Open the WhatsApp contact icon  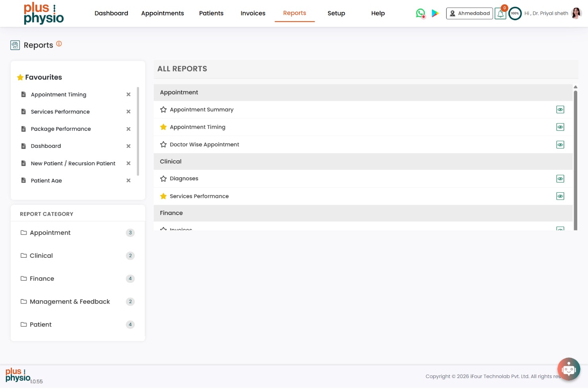point(420,13)
